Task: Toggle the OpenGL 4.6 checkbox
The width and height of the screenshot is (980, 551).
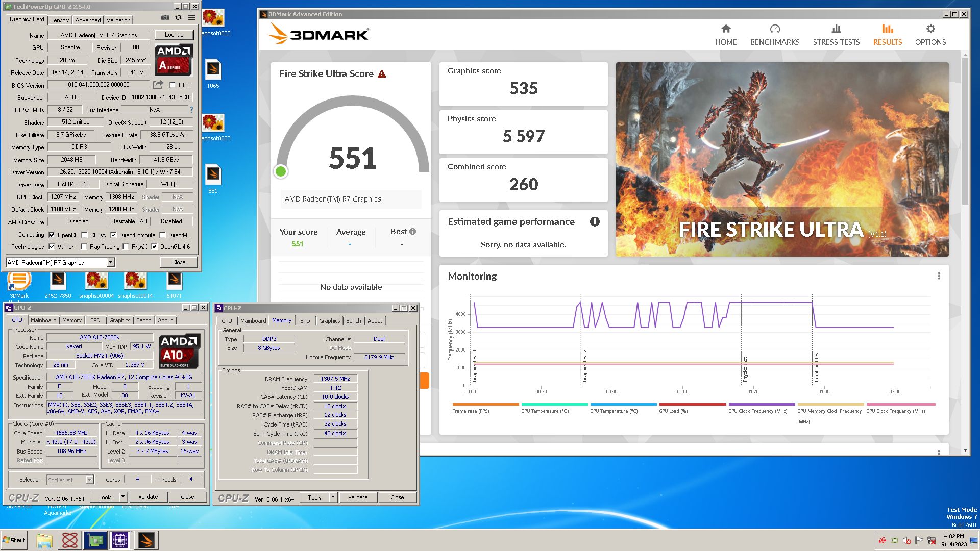Action: 154,247
